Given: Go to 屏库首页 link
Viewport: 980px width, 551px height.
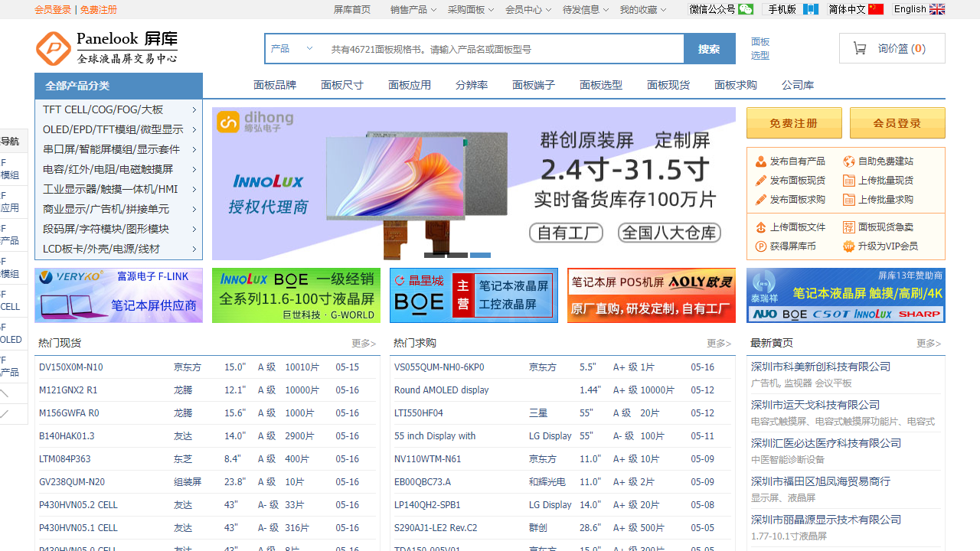Looking at the screenshot, I should pyautogui.click(x=352, y=10).
